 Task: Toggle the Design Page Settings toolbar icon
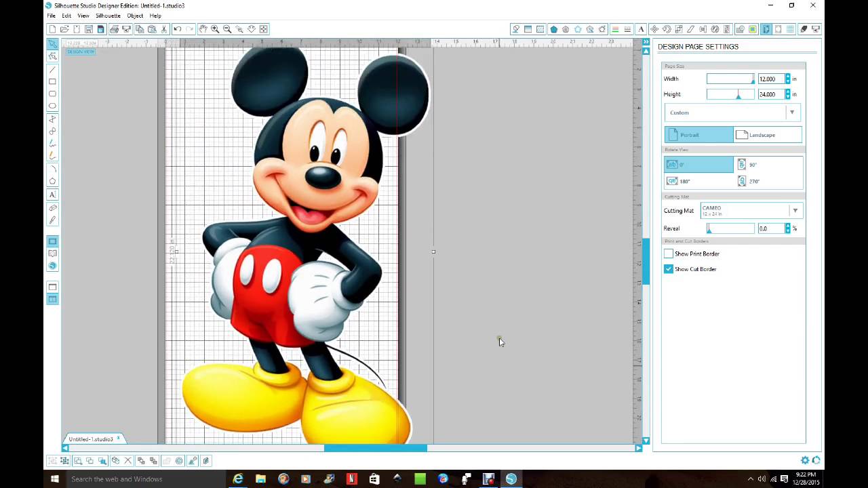point(766,29)
